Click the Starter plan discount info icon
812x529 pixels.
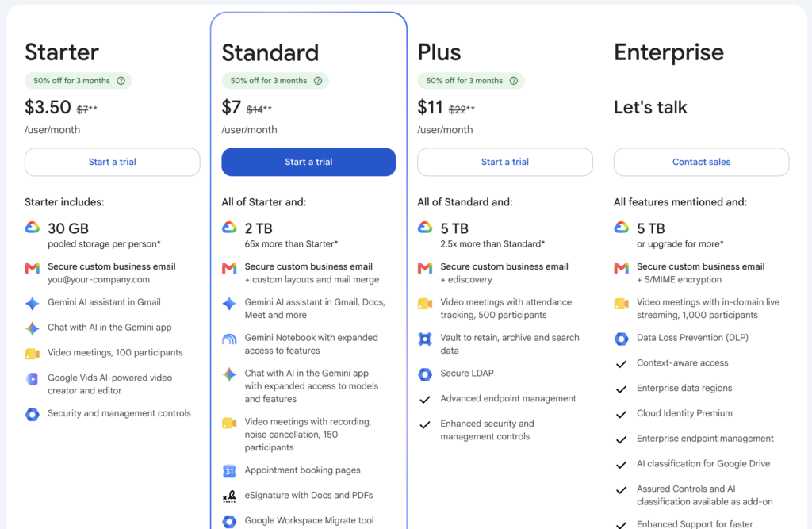pyautogui.click(x=121, y=81)
